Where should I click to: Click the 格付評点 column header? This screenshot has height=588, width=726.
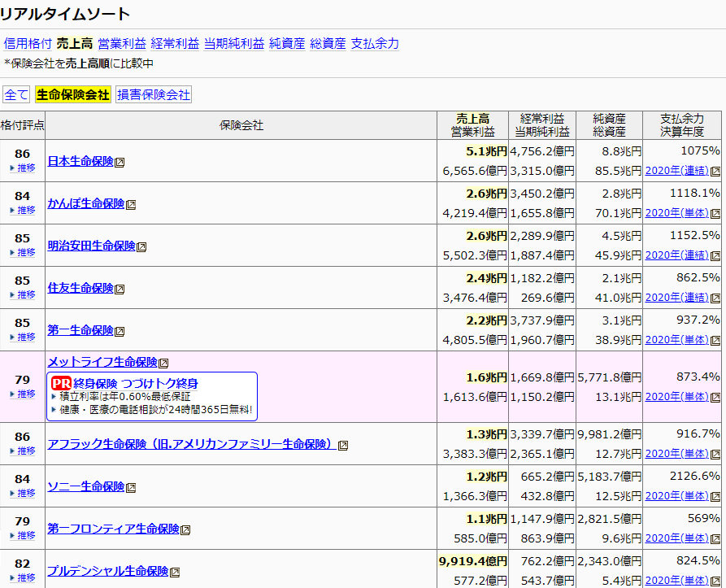tap(22, 125)
